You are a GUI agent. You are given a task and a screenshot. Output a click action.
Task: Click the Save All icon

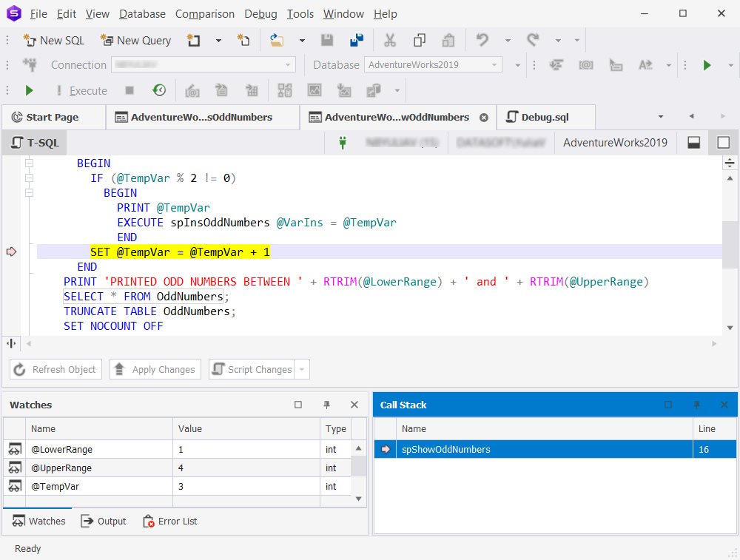pyautogui.click(x=357, y=41)
